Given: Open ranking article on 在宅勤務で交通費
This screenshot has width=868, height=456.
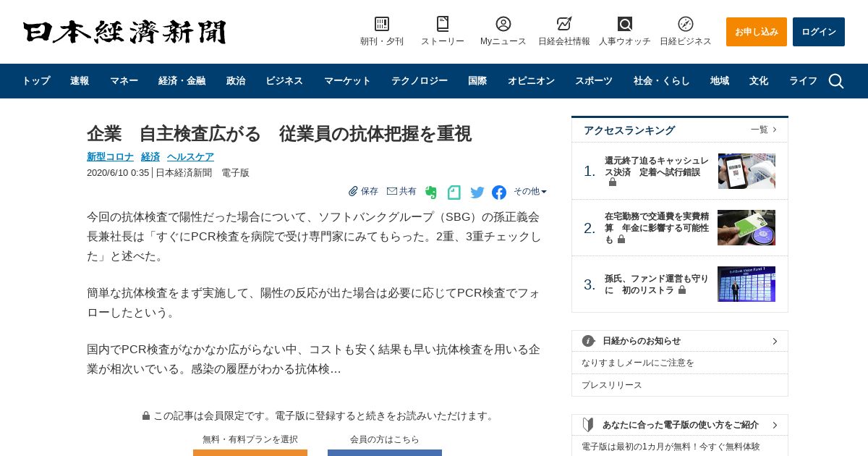Looking at the screenshot, I should tap(657, 227).
